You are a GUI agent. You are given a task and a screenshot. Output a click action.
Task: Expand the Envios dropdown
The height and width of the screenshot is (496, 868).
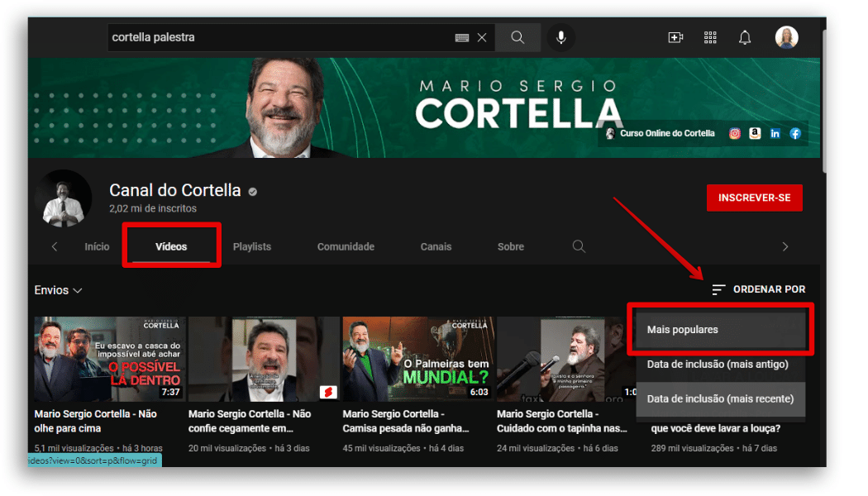tap(58, 290)
